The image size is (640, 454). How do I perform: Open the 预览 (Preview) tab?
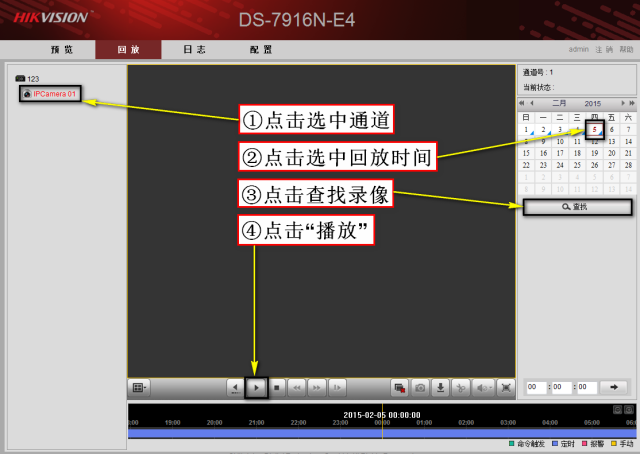62,50
